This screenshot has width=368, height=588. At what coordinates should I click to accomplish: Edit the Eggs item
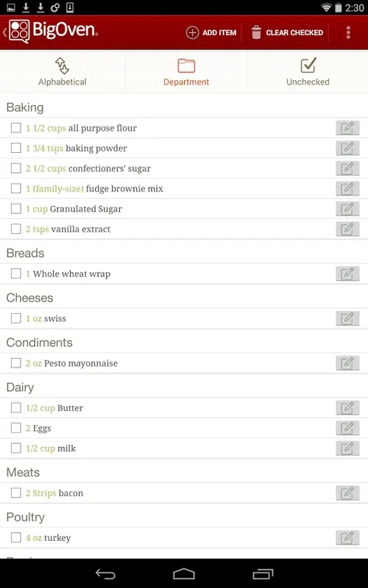coord(347,429)
